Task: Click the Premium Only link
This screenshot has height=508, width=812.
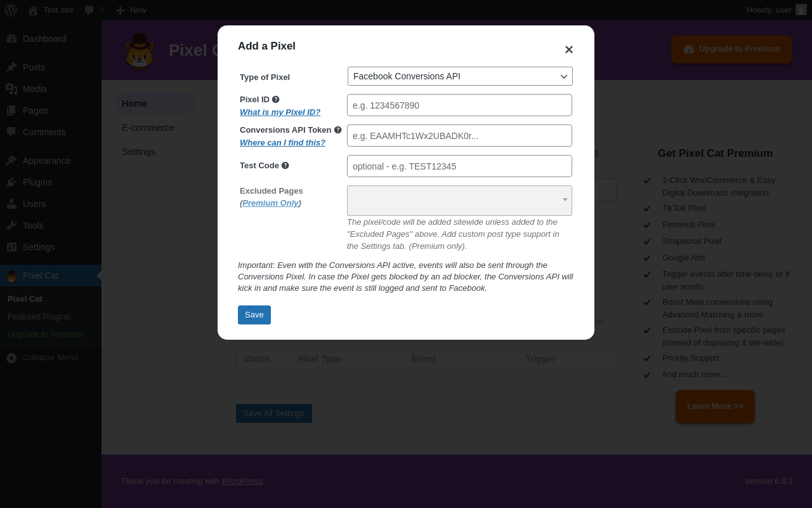Action: (270, 203)
